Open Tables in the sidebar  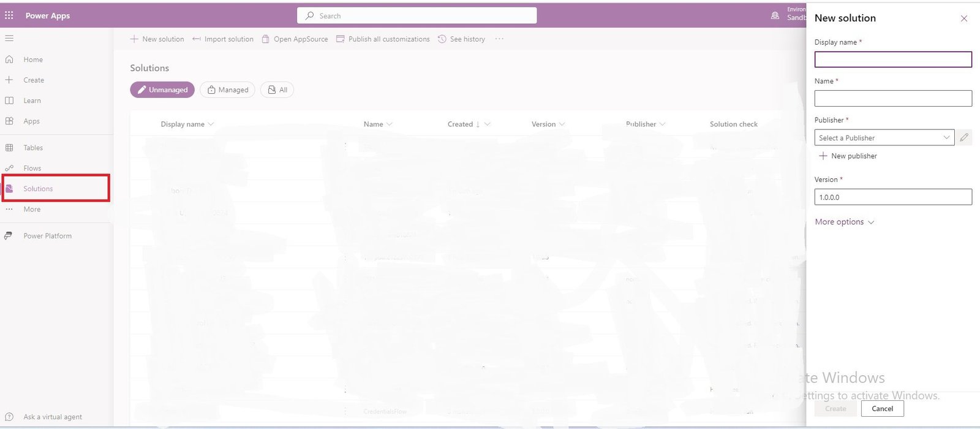[33, 148]
